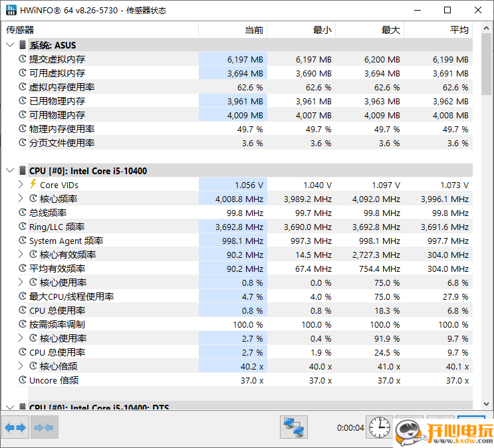Viewport: 494px width, 448px height.
Task: Open the remote network monitoring computers icon
Action: pos(294,427)
